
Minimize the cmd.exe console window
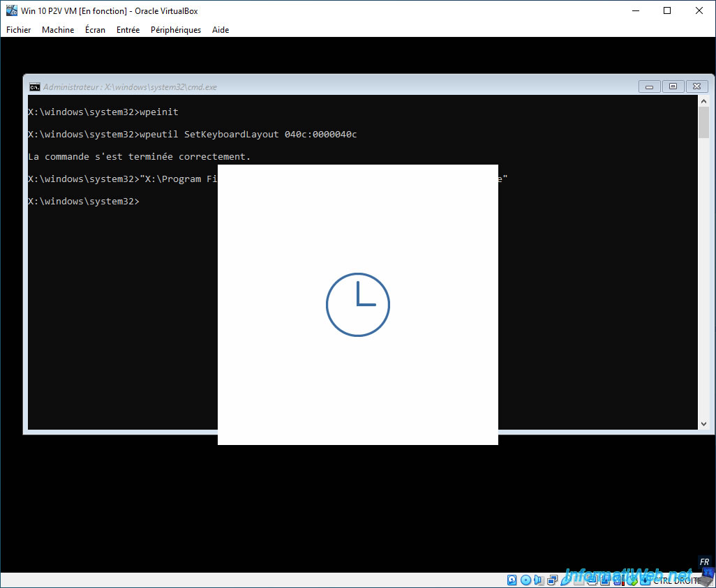click(x=649, y=86)
